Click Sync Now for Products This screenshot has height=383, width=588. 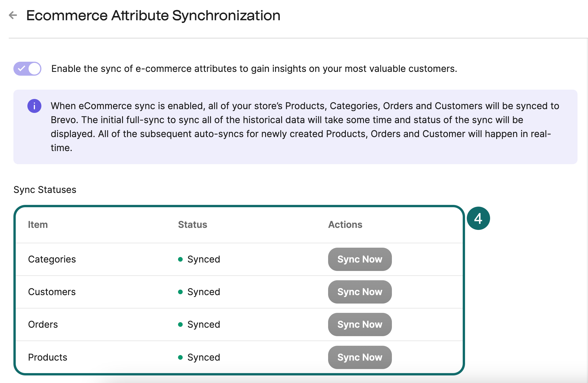tap(360, 357)
